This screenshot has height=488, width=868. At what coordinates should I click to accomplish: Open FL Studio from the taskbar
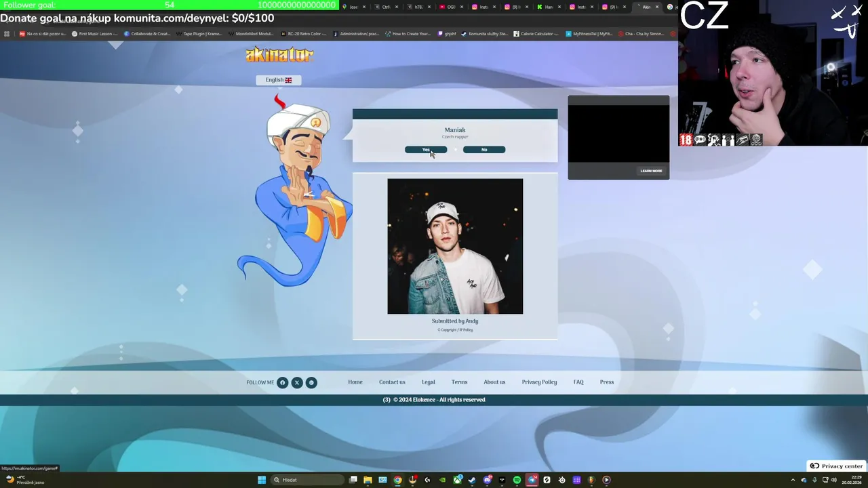591,480
